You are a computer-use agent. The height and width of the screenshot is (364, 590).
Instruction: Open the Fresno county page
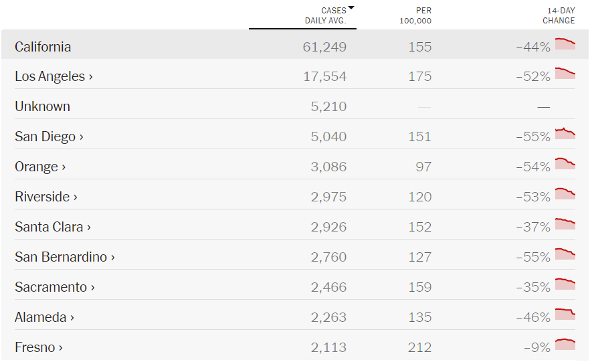pos(38,347)
